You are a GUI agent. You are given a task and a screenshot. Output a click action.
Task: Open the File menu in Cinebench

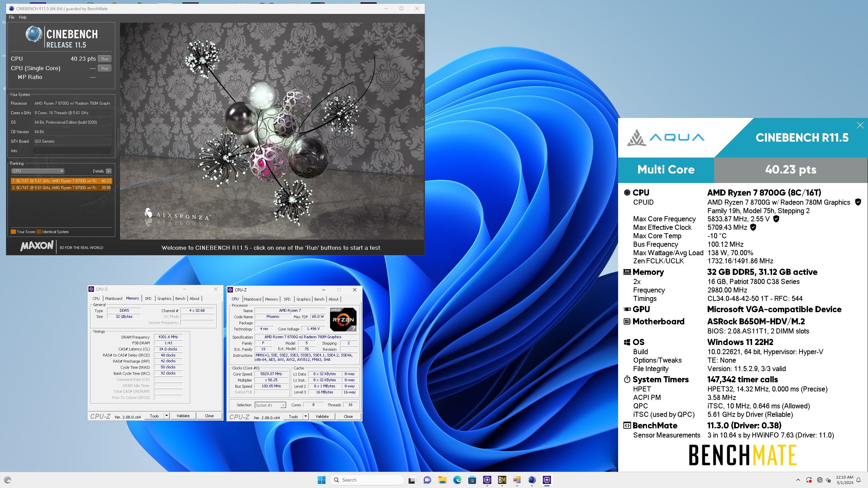click(12, 17)
